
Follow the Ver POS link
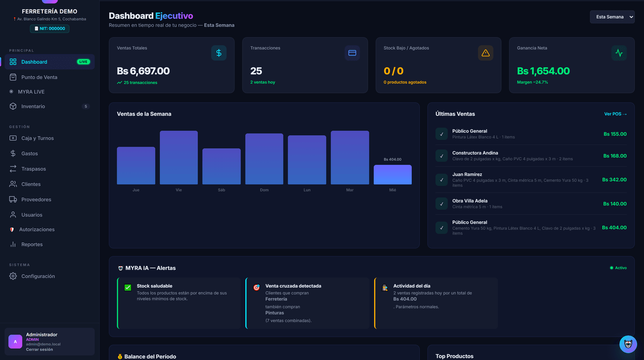tap(615, 114)
